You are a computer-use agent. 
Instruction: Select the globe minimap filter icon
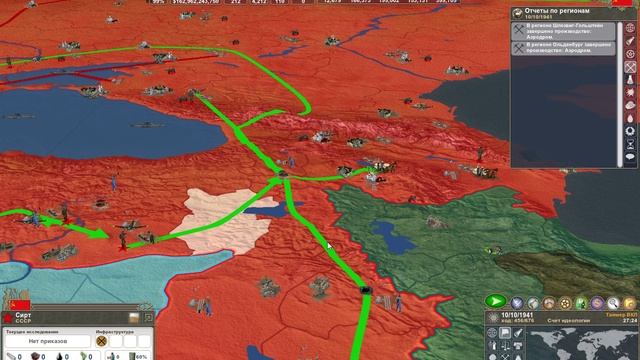(x=492, y=333)
